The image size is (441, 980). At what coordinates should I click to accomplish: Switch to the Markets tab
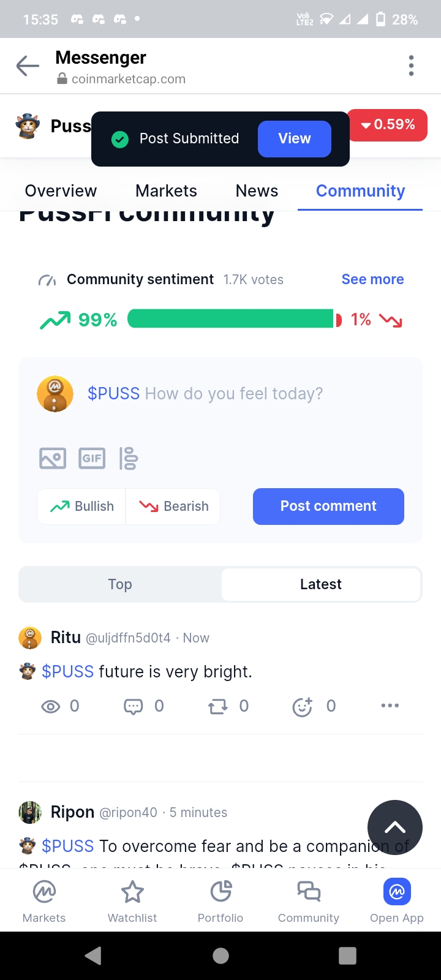point(166,191)
